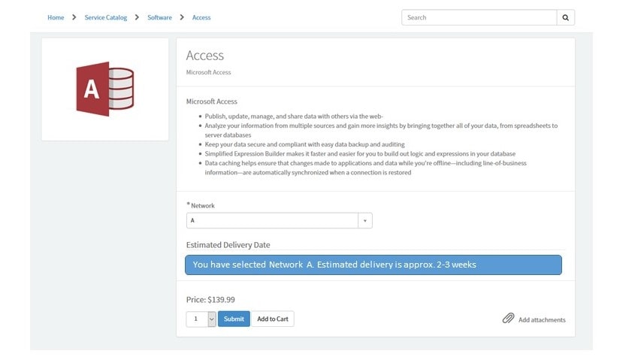Click the Price $139.99 label

click(210, 300)
